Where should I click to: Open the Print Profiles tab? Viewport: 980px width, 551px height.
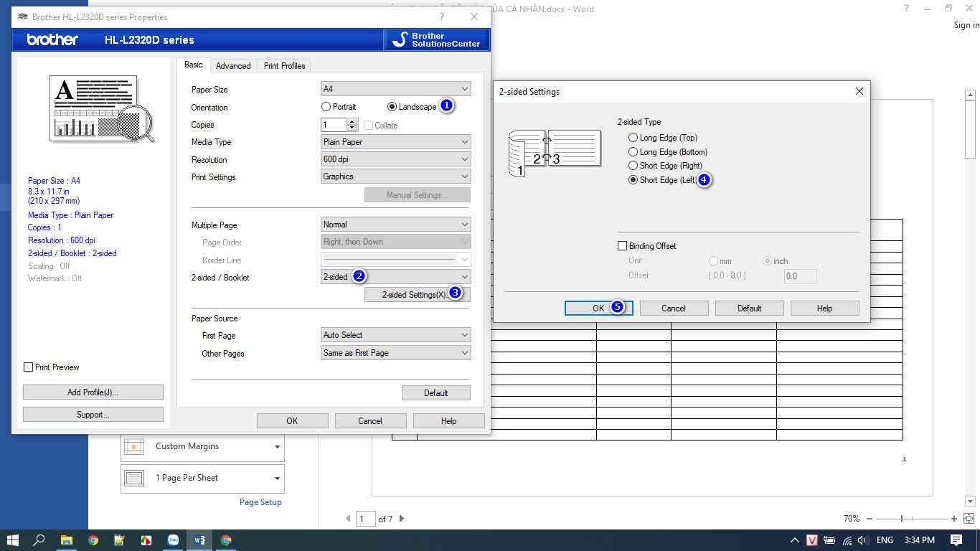tap(284, 66)
